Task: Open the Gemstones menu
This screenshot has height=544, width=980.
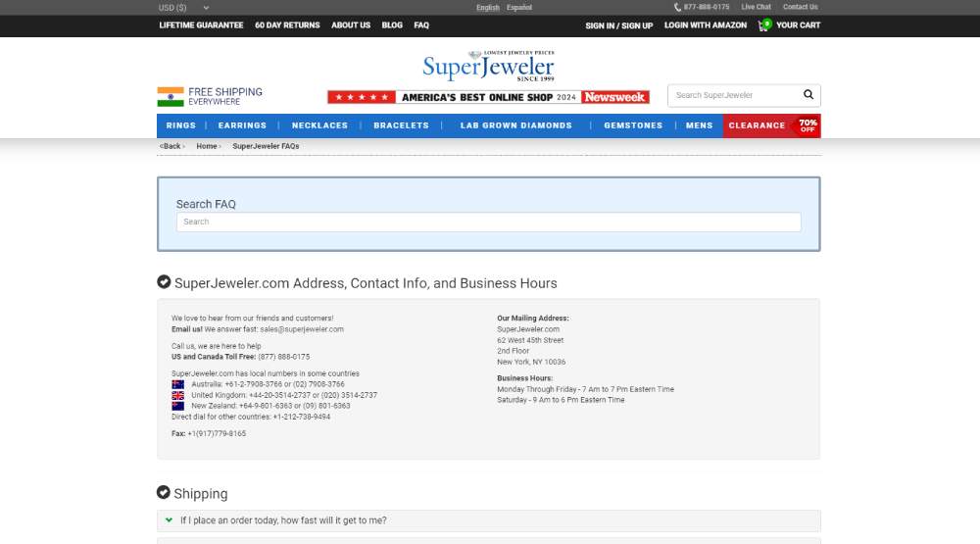Action: (632, 125)
